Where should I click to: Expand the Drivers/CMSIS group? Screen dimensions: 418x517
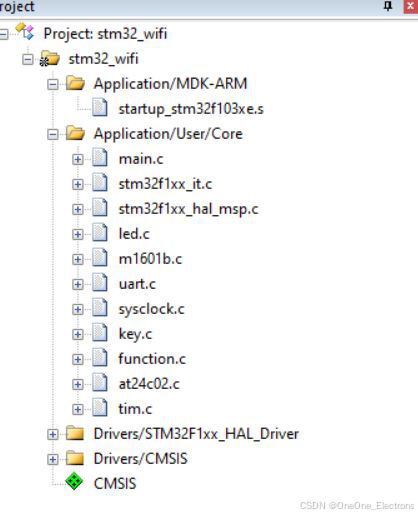click(53, 459)
